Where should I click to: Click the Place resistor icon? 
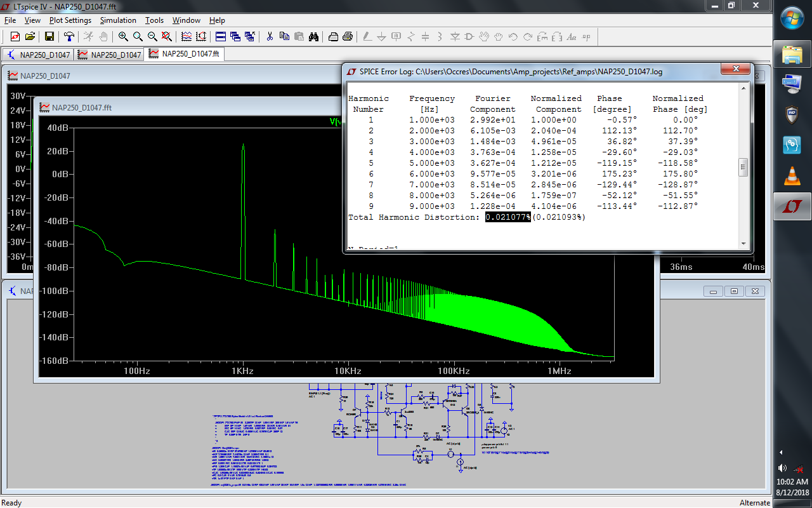coord(411,36)
